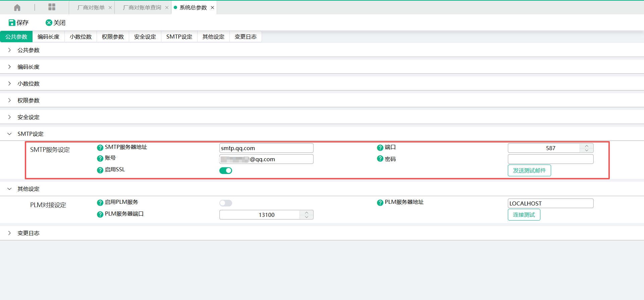Viewport: 644px width, 300px height.
Task: Enable the 启用PLM服务 toggle
Action: pyautogui.click(x=226, y=203)
